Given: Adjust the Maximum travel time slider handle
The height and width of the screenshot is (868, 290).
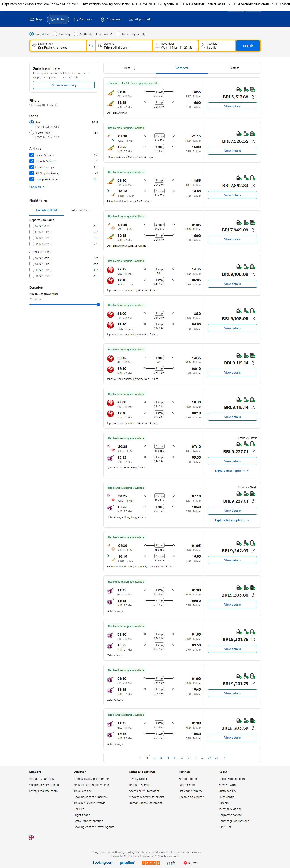Looking at the screenshot, I should click(98, 305).
